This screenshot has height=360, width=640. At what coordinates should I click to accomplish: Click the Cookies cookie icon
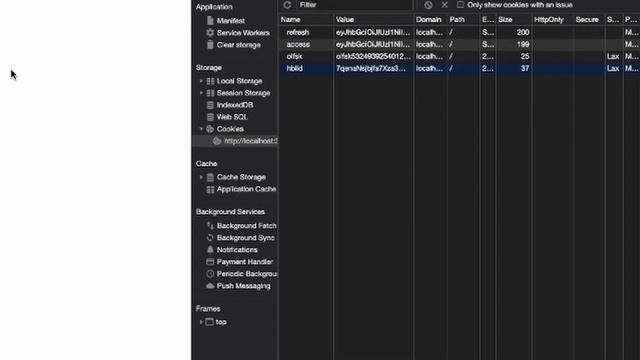click(x=210, y=129)
